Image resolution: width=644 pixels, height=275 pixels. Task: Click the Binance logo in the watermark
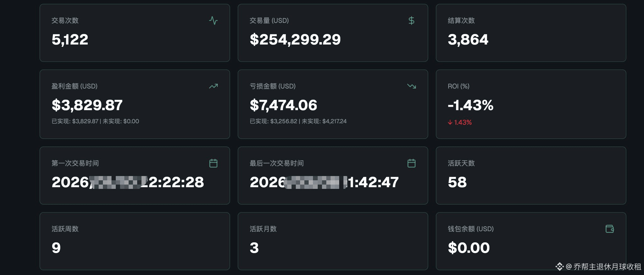[559, 267]
